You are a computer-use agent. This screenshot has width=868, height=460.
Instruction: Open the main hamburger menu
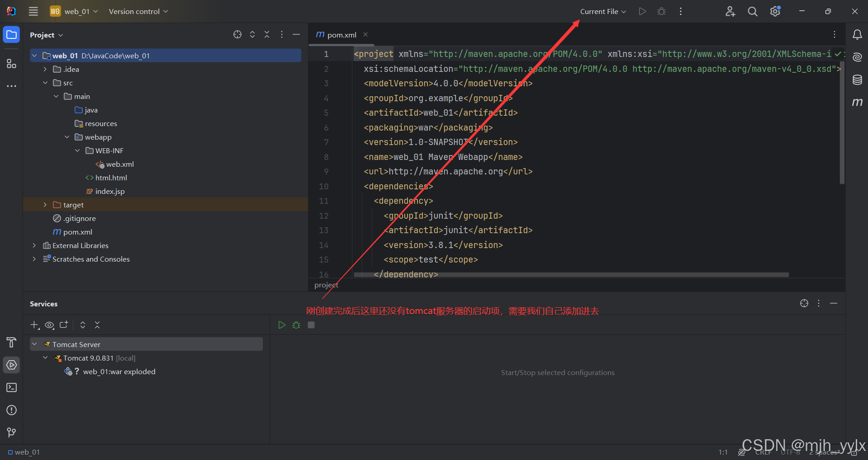33,11
